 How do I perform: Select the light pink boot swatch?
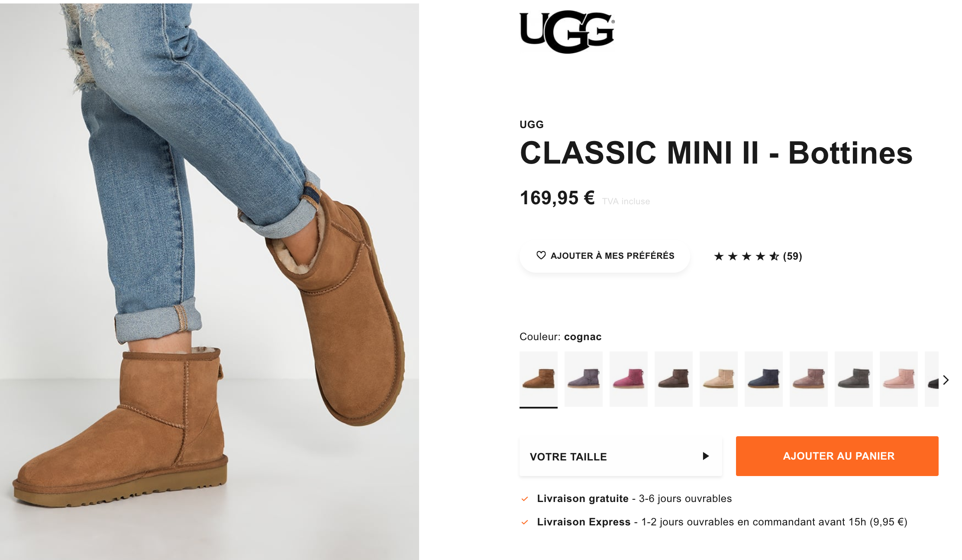pos(899,379)
